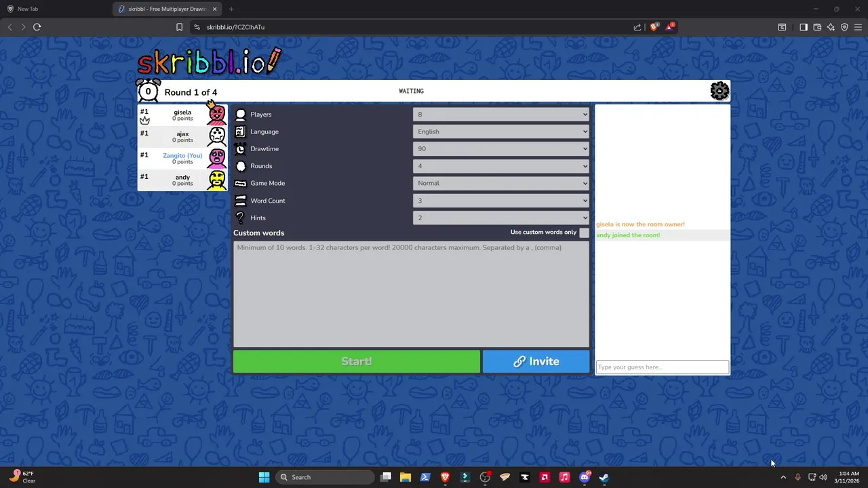This screenshot has height=488, width=868.
Task: Click the Word Count icon
Action: point(240,201)
